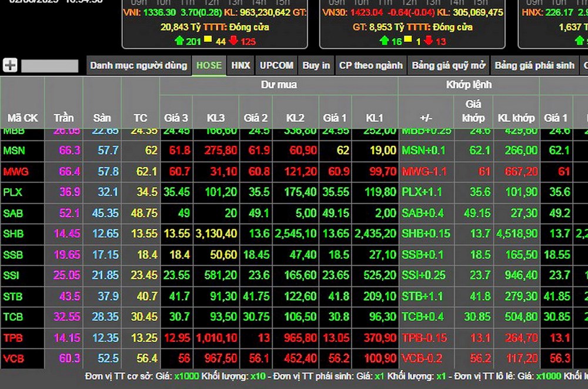This screenshot has height=389, width=588.
Task: Open the SSI ticker in Mã CK column
Action: pos(11,276)
